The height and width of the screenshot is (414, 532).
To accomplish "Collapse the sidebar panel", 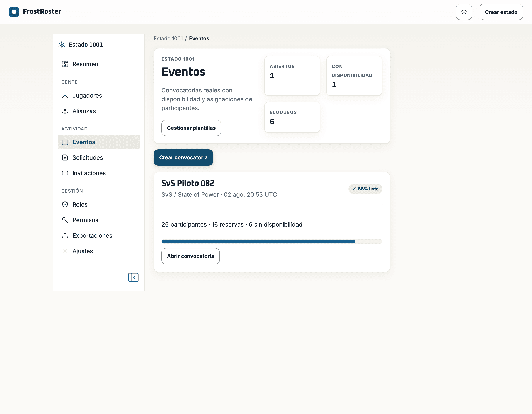I will [133, 277].
